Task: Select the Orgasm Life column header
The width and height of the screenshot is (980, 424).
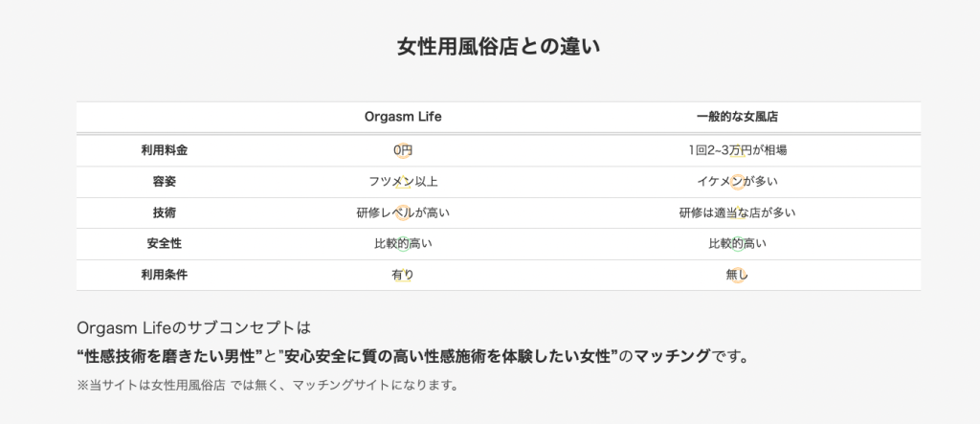Action: [x=403, y=117]
